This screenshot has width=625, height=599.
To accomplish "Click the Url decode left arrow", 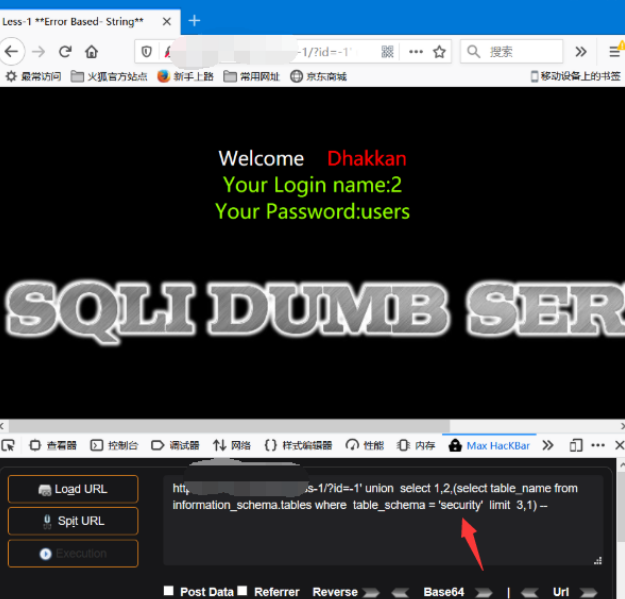I will [530, 592].
